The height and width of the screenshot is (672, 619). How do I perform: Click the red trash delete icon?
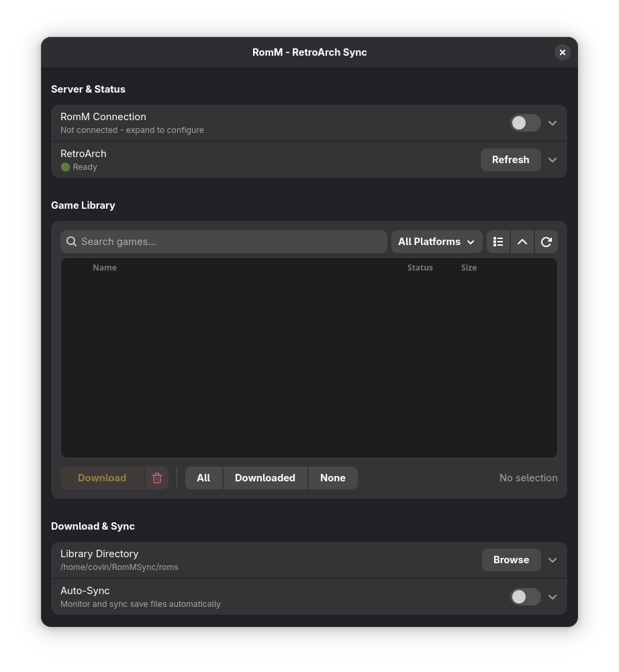tap(157, 478)
